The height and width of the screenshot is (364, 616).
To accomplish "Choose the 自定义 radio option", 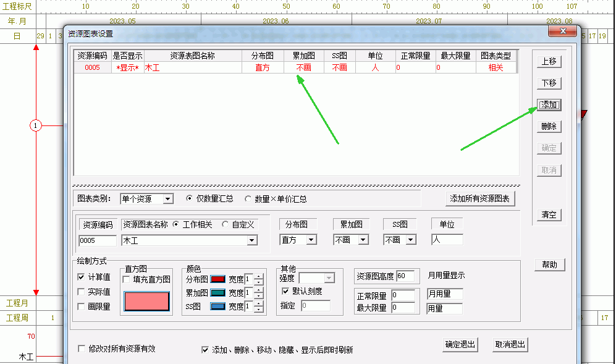I will tap(225, 224).
